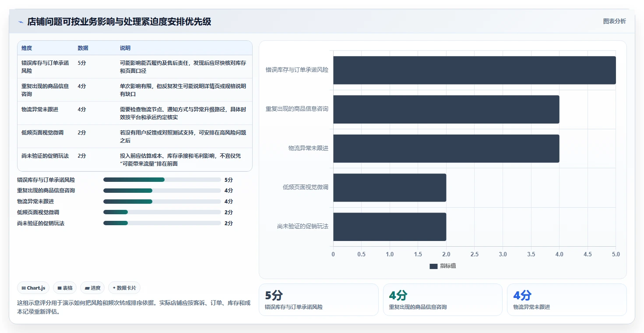Click the chart bar for 尚未验证的促销玩法
This screenshot has height=333, width=644.
390,227
